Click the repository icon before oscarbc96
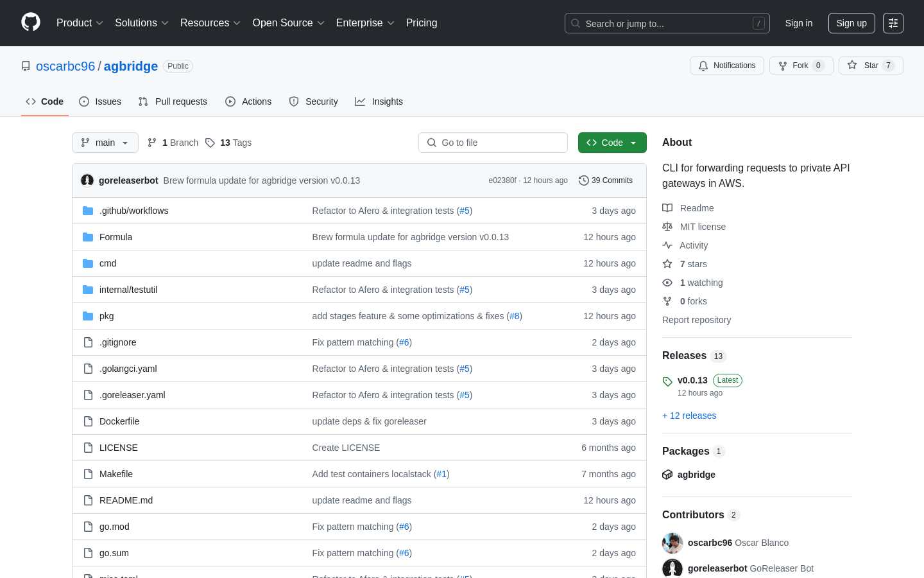Viewport: 924px width, 578px height. coord(26,66)
